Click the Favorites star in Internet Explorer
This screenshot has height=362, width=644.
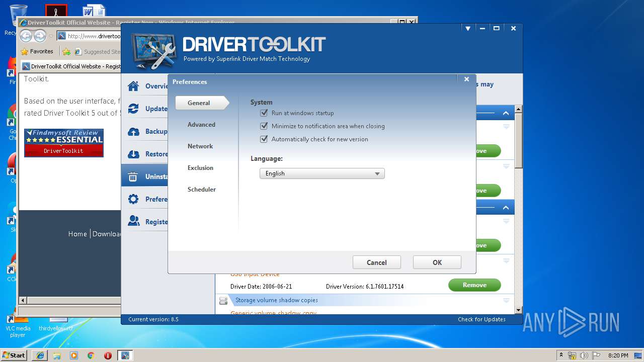pos(24,51)
